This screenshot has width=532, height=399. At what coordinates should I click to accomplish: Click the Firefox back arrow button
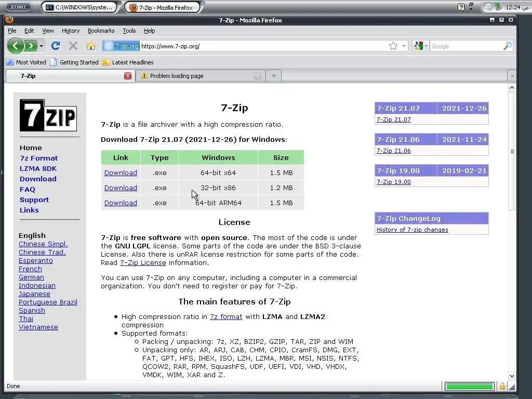pos(16,46)
